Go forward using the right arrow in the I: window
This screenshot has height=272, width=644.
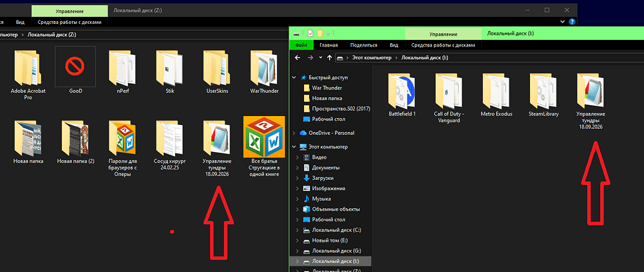point(310,57)
